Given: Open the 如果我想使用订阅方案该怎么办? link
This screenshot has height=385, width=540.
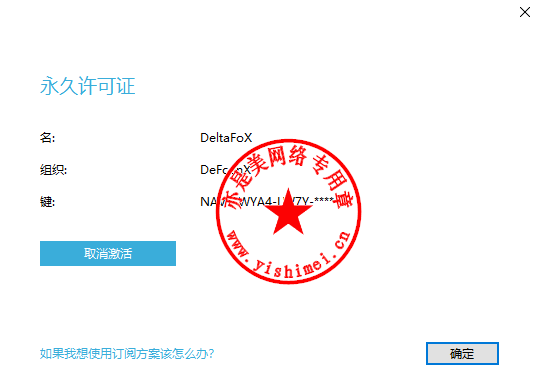Looking at the screenshot, I should tap(127, 354).
